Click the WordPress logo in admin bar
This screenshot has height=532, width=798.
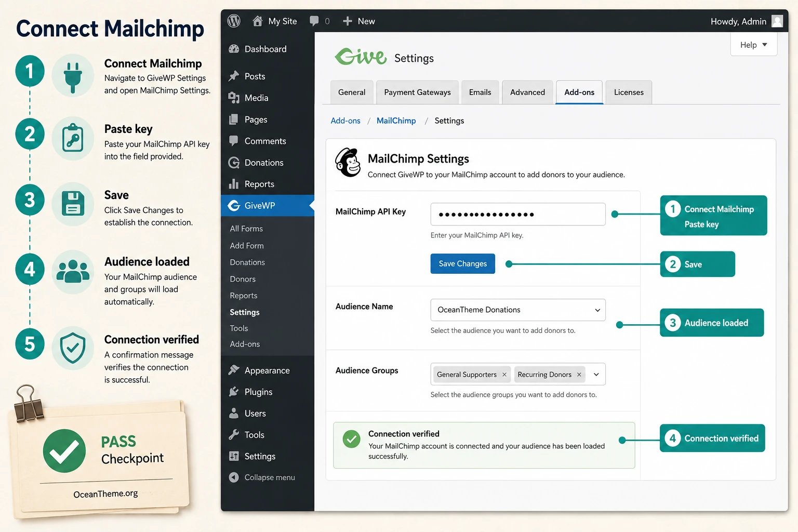click(234, 21)
